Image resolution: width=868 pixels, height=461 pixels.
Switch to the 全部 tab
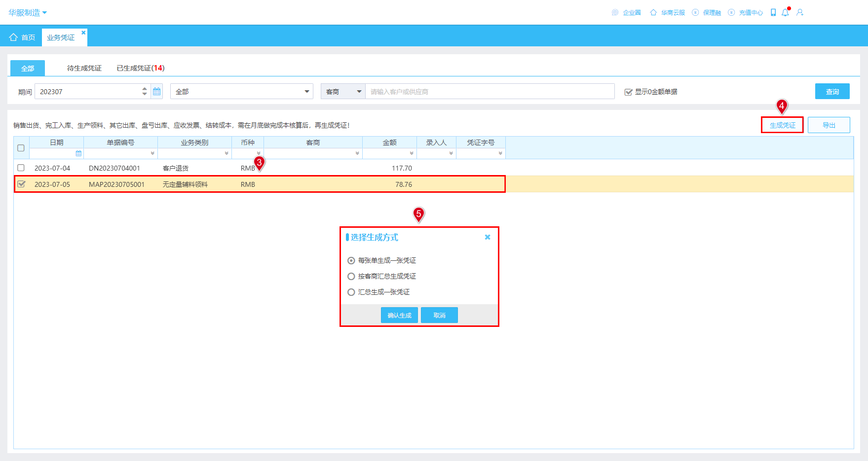28,68
